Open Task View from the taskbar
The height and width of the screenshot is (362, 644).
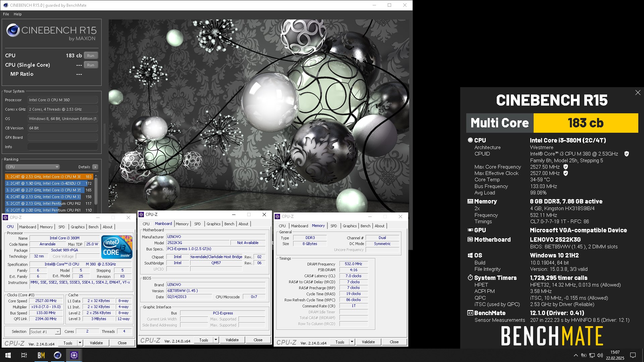click(24, 355)
